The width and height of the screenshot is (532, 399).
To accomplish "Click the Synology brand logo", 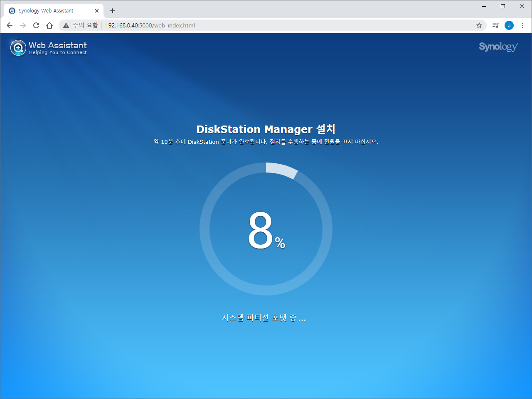I will pyautogui.click(x=498, y=47).
